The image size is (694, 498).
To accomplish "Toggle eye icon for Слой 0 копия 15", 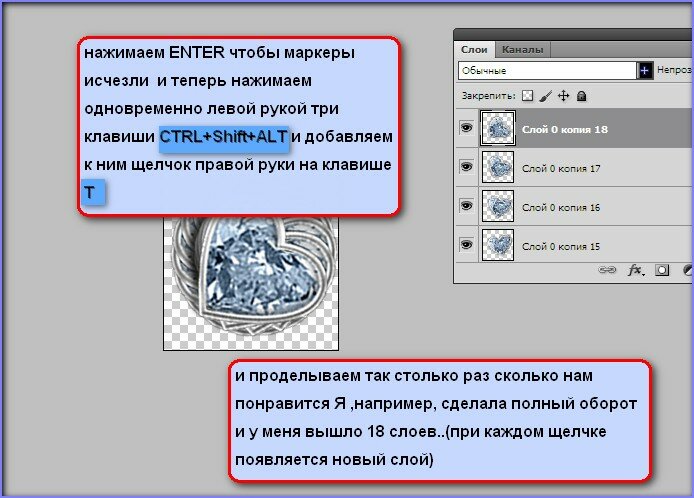I will click(466, 244).
